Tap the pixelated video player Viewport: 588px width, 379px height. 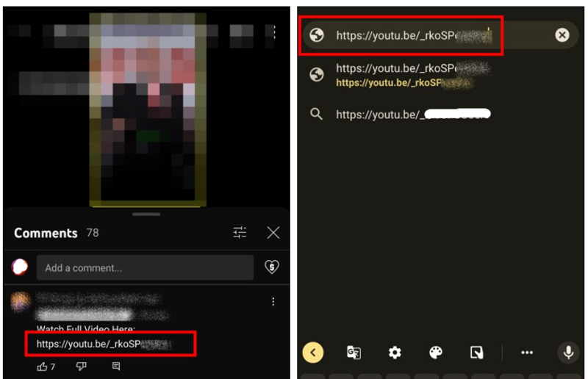[148, 109]
